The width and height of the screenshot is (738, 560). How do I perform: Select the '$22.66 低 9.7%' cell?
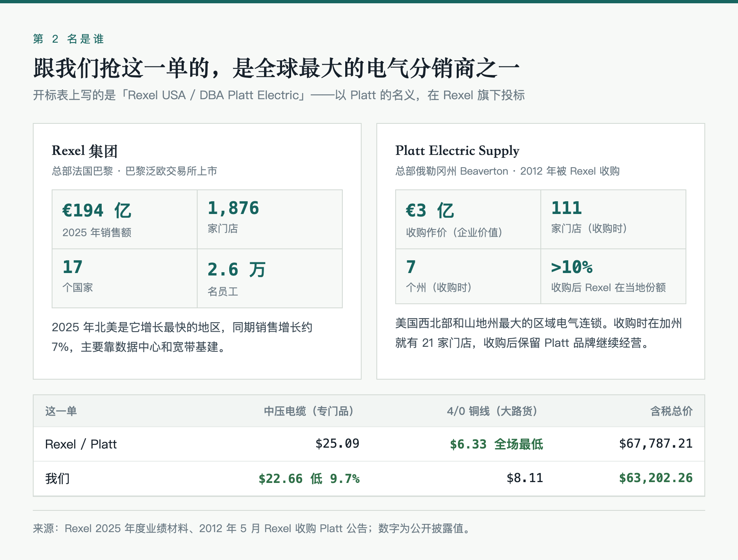[x=309, y=478]
